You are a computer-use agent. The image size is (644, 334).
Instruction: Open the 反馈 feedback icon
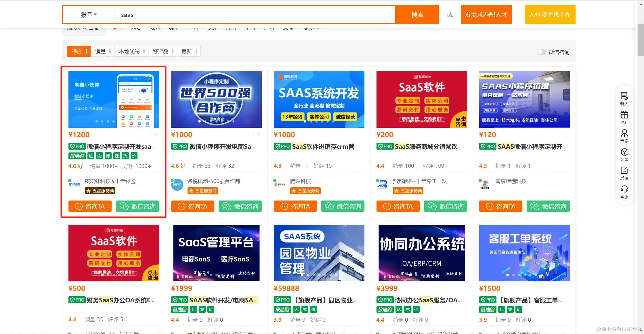(624, 173)
